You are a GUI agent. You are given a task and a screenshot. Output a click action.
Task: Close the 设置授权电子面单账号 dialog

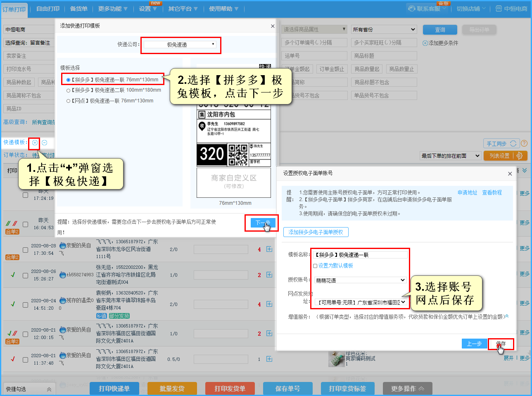510,174
